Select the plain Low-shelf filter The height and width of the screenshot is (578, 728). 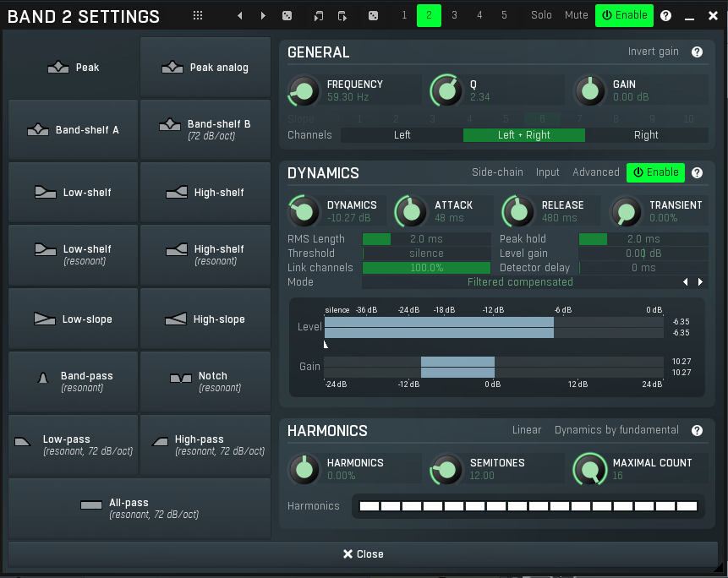coord(74,193)
